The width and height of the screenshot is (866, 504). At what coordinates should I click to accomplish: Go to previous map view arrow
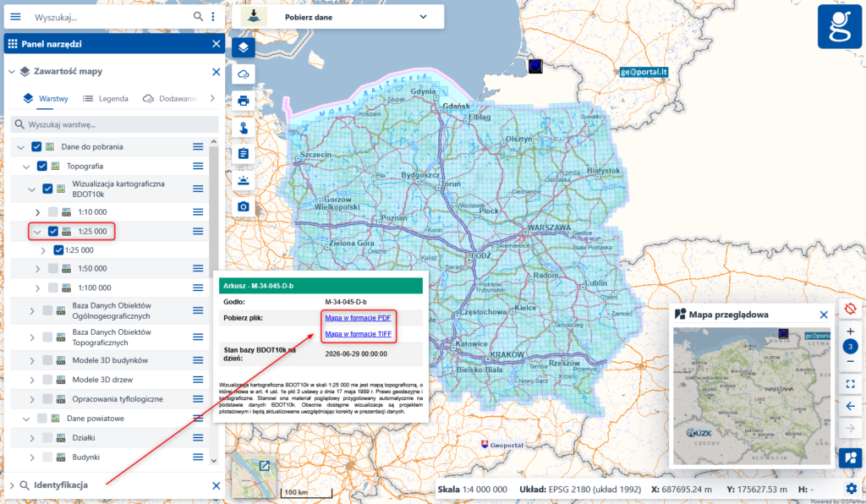point(851,406)
